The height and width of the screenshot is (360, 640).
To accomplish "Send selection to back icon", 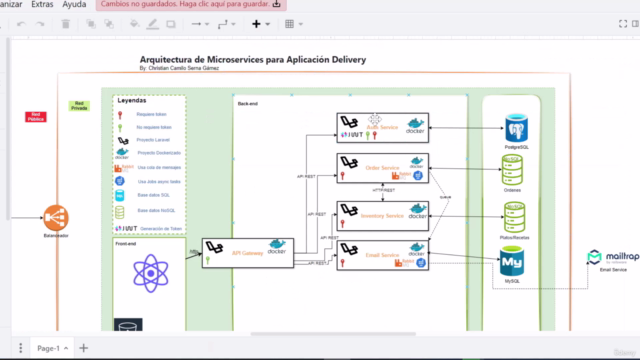I will point(109,24).
